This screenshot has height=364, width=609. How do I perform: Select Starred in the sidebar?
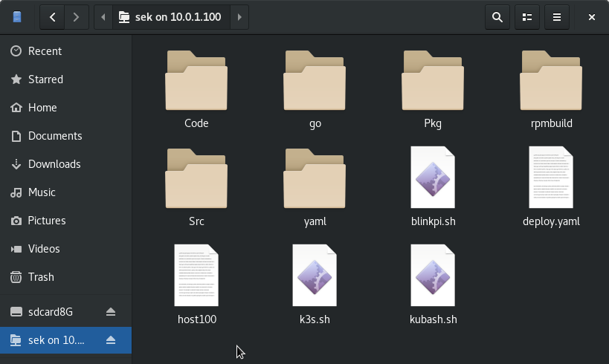coord(45,79)
